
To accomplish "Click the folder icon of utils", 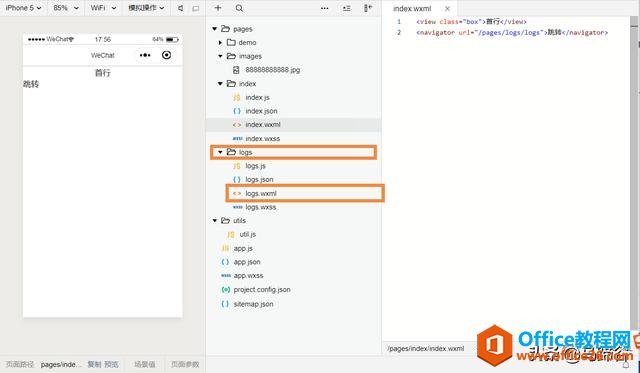I will pyautogui.click(x=225, y=221).
